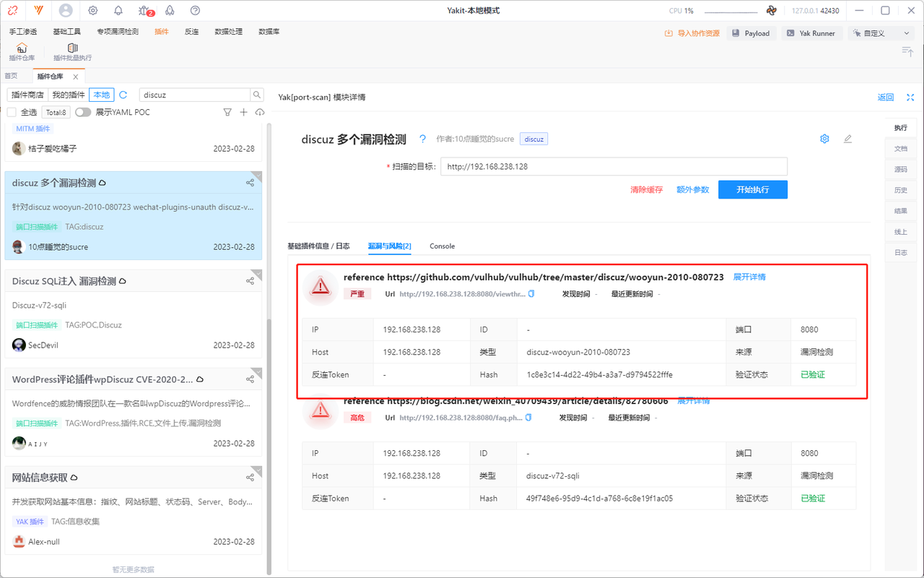Switch to the 首页 tab
The width and height of the screenshot is (924, 578).
pyautogui.click(x=11, y=76)
